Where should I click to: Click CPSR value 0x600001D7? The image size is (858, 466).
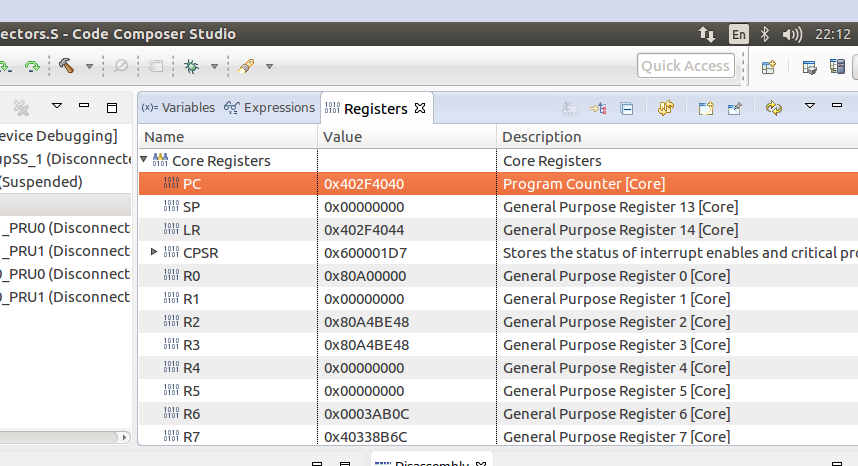tap(365, 253)
